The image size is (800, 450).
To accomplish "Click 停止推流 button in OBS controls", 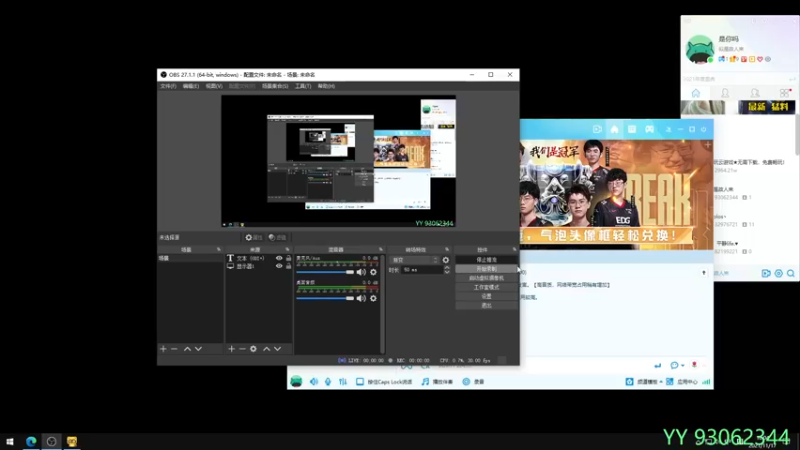I will (486, 260).
